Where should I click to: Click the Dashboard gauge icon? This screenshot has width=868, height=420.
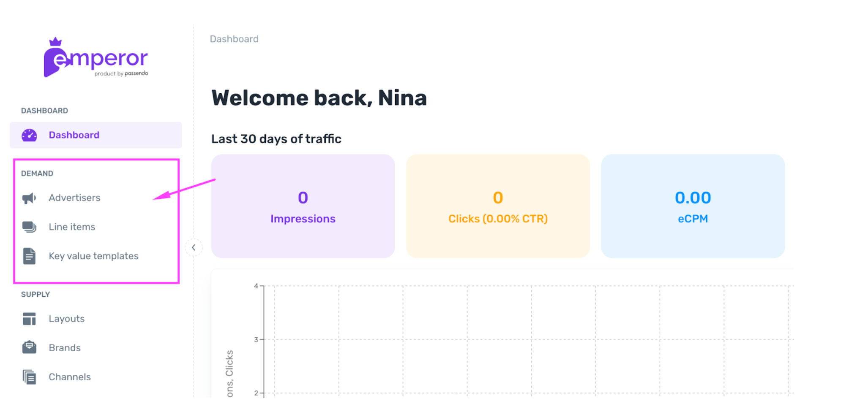tap(29, 135)
